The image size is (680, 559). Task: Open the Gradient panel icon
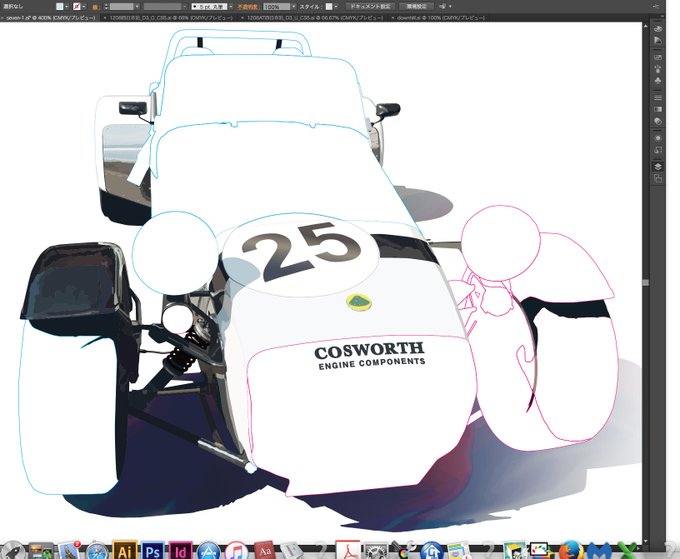tap(658, 109)
